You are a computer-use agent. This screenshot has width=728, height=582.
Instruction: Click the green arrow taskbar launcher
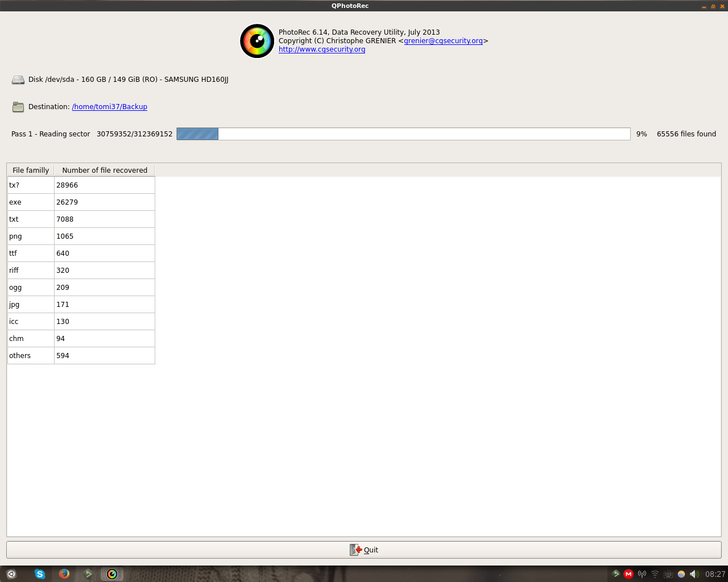[88, 574]
